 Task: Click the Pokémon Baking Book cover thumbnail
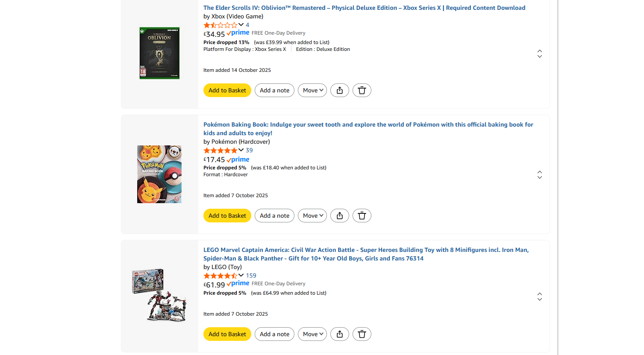159,174
